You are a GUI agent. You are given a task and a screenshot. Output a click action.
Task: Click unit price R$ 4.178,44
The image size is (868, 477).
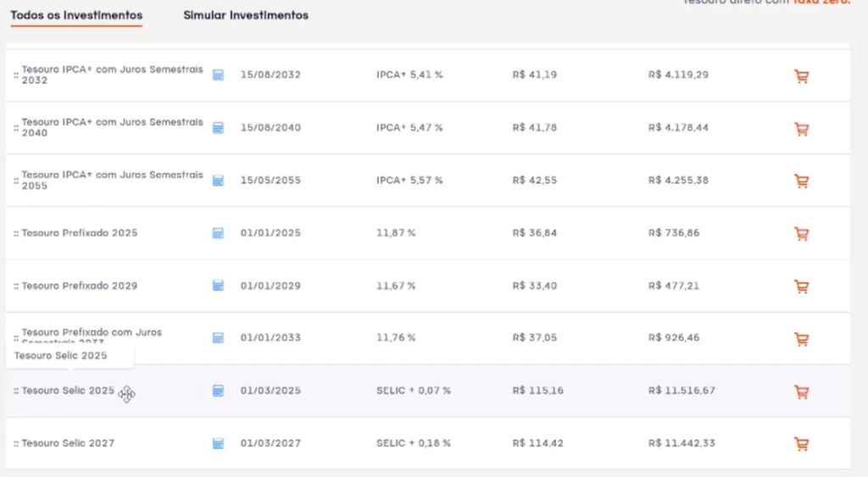(679, 127)
